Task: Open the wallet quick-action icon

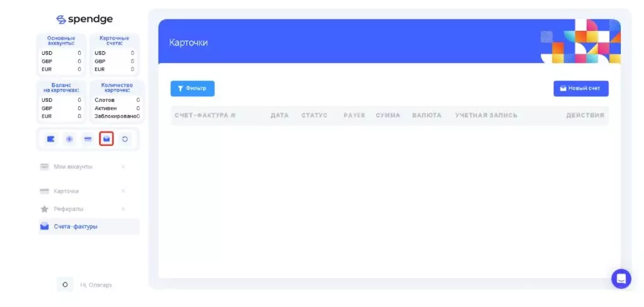Action: click(x=51, y=139)
